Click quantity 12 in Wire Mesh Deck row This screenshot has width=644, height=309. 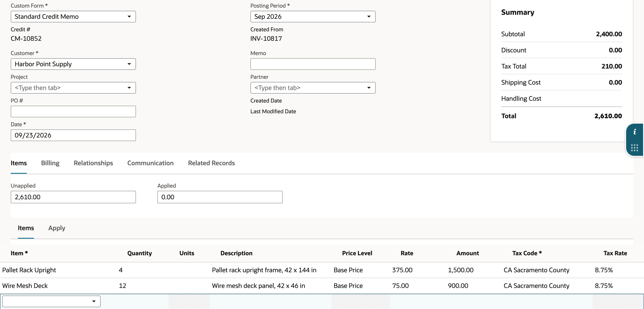(123, 286)
